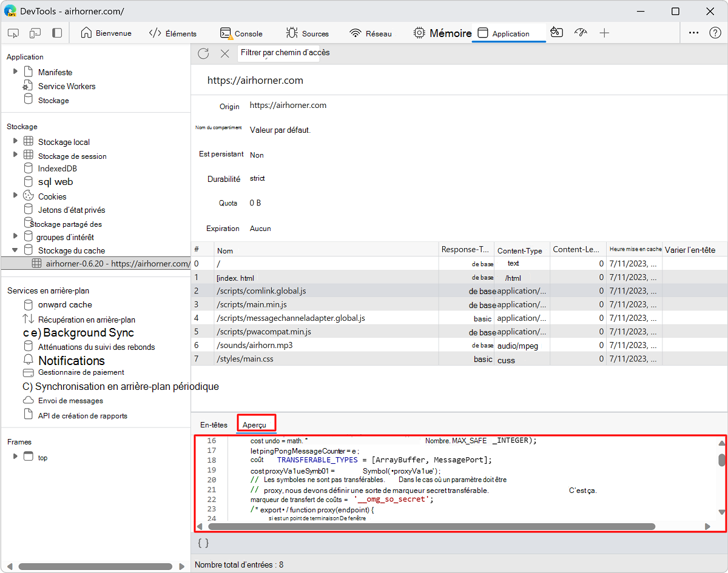Expand the groupes d'intérêt node
Viewport: 728px width, 573px height.
click(x=15, y=236)
